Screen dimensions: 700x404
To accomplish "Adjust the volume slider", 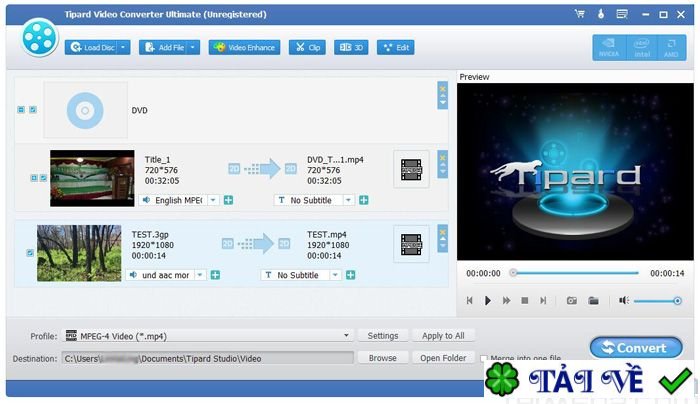I will [657, 301].
